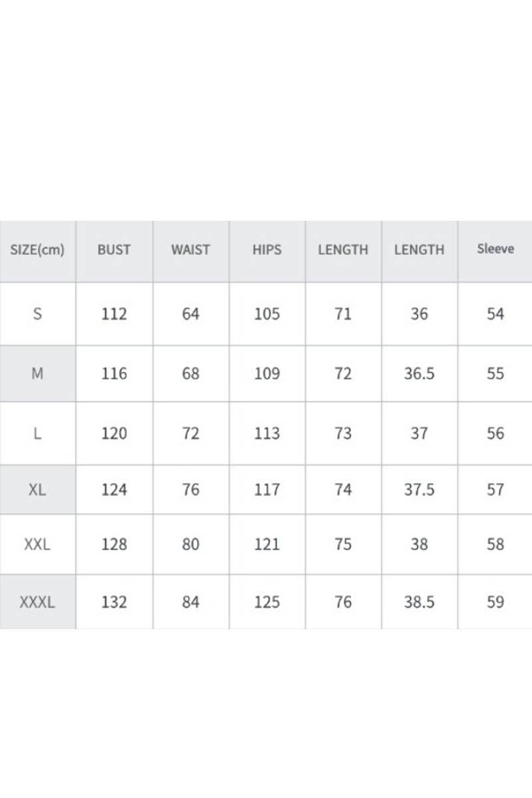Viewport: 532px width, 798px height.
Task: Click the bust value 112
Action: coord(114,314)
